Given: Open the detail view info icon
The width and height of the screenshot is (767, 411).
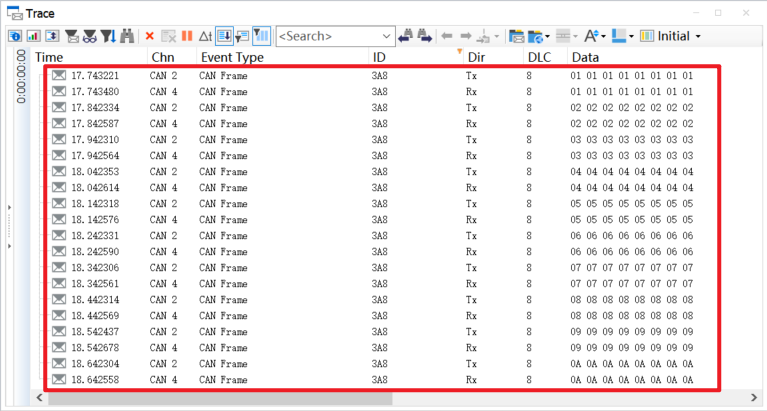Looking at the screenshot, I should (15, 36).
